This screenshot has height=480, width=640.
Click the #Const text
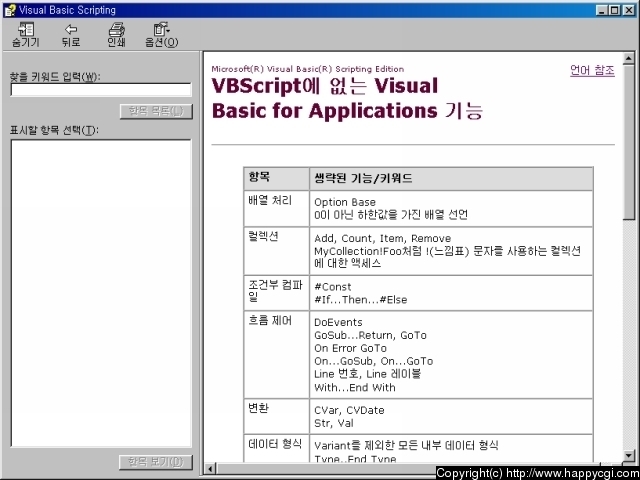(x=333, y=287)
